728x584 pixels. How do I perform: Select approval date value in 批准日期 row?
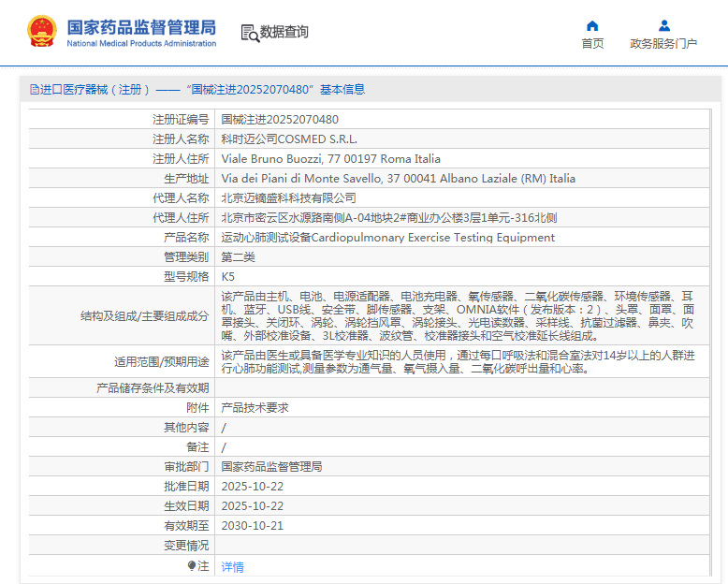tap(252, 487)
